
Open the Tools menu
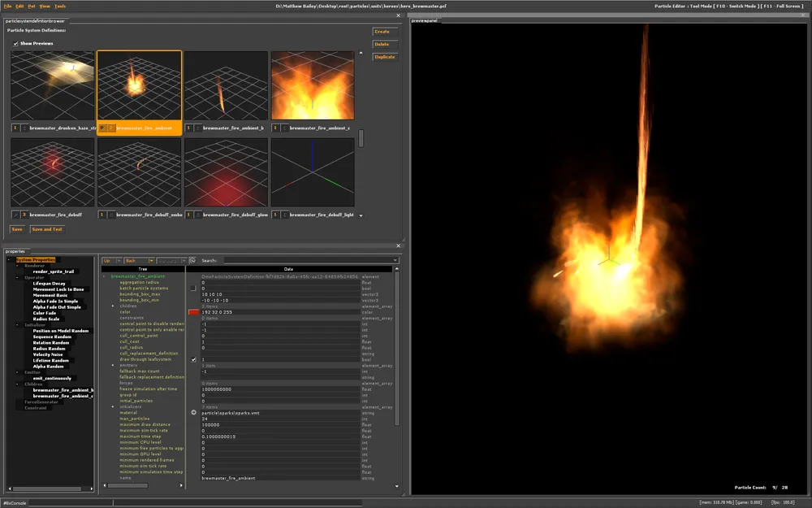coord(60,6)
